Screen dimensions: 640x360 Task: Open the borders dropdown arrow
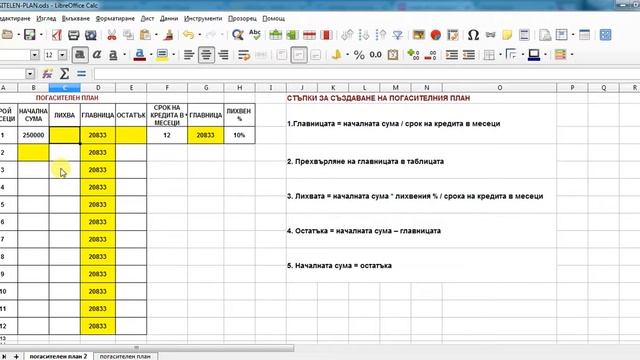point(500,55)
